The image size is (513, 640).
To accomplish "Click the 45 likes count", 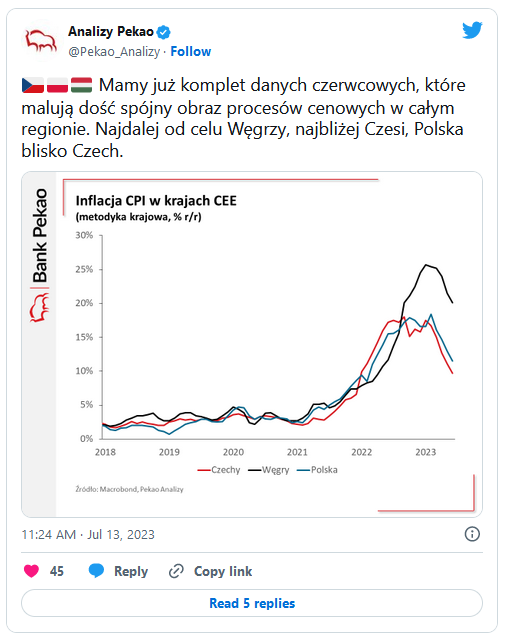I will point(57,571).
